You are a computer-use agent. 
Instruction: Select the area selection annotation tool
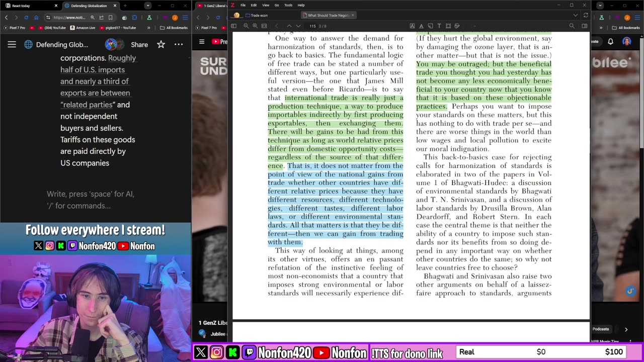[x=448, y=26]
